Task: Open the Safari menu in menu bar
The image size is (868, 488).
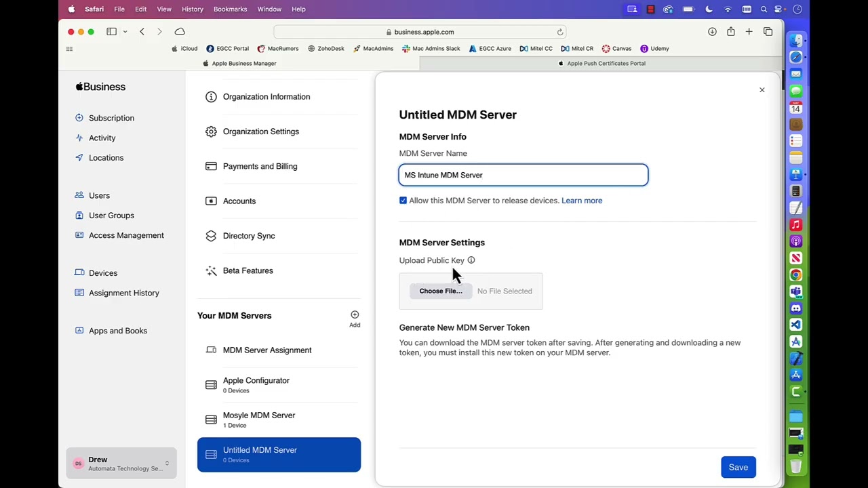Action: [x=94, y=9]
